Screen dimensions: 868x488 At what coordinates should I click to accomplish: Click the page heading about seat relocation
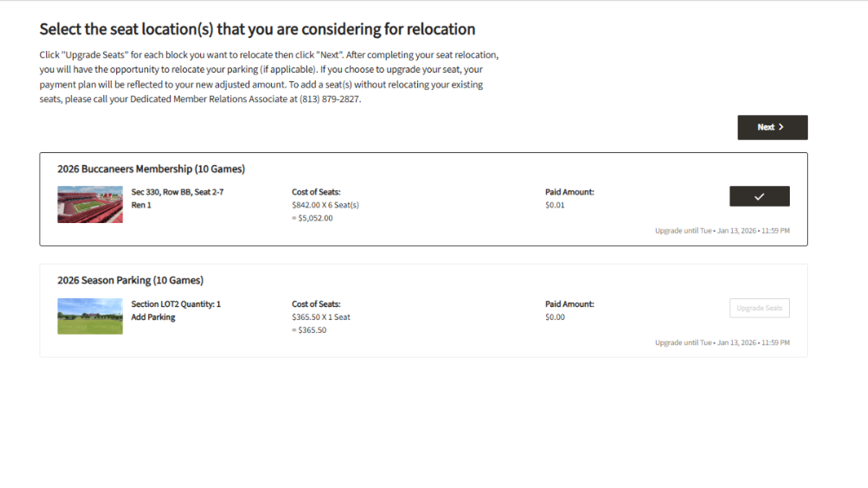click(257, 29)
